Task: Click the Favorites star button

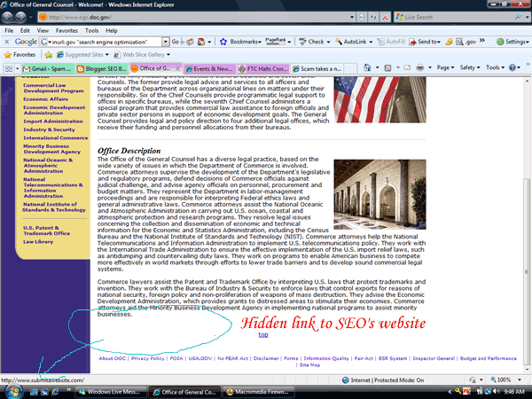Action: (20, 55)
